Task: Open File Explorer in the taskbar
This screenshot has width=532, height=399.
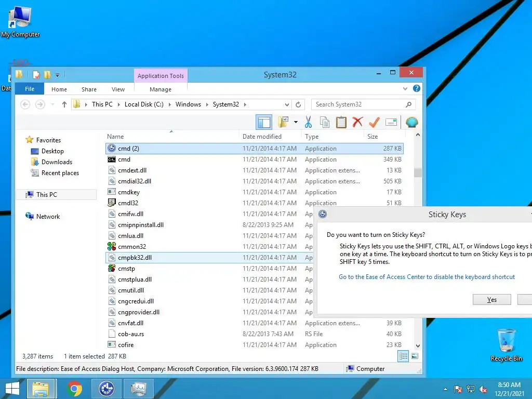Action: 41,389
